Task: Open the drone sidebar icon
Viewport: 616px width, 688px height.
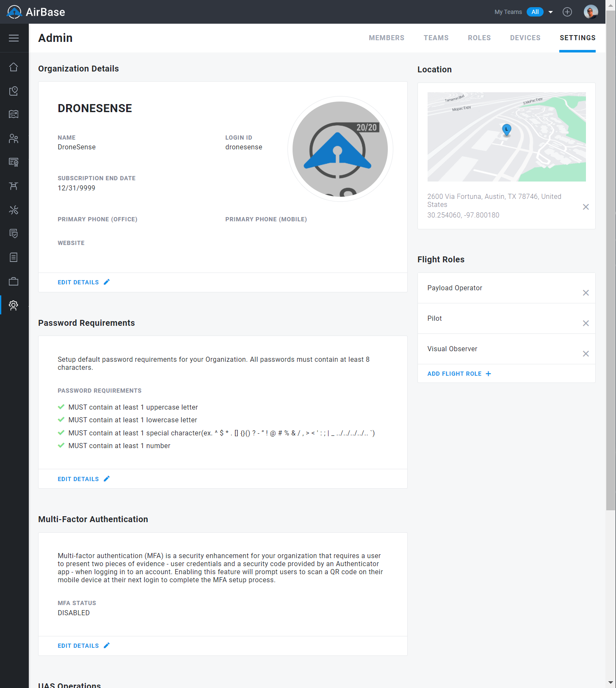Action: tap(14, 186)
